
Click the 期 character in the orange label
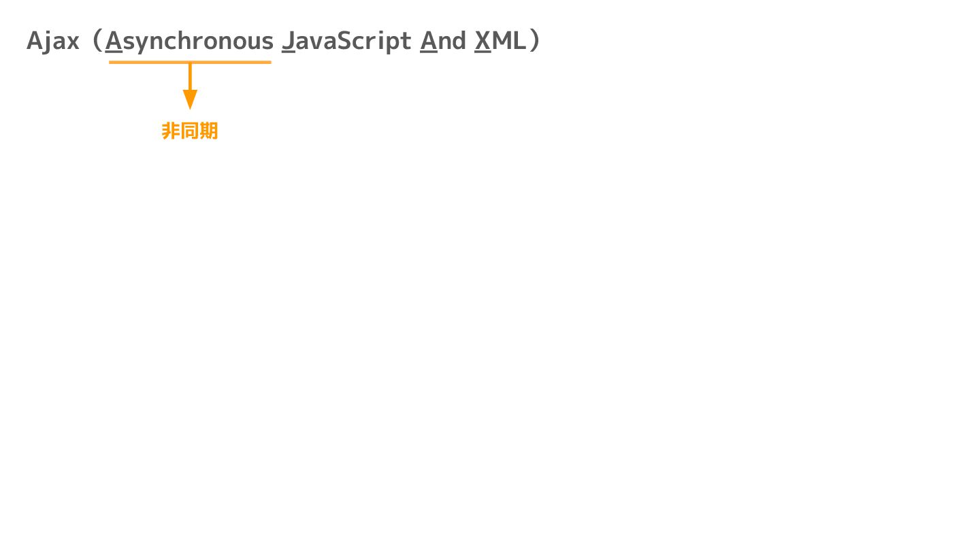209,131
